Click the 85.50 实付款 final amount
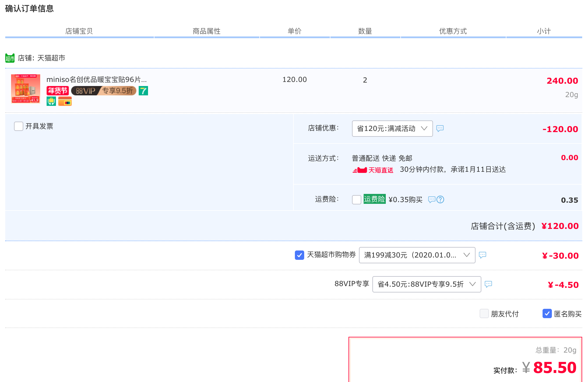 point(555,367)
